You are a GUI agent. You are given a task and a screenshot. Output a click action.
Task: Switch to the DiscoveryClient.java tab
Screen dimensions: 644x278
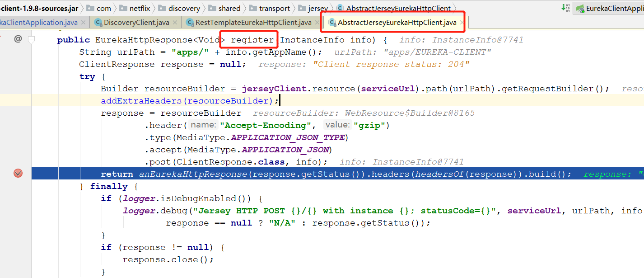pos(135,22)
